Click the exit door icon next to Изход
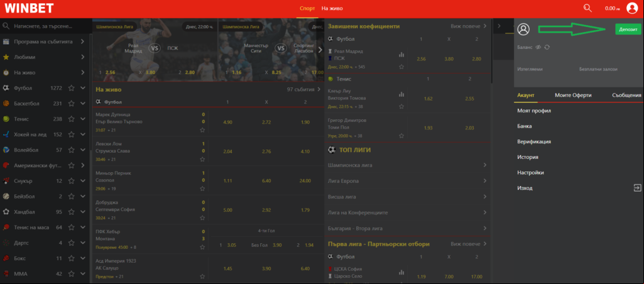 [x=637, y=188]
